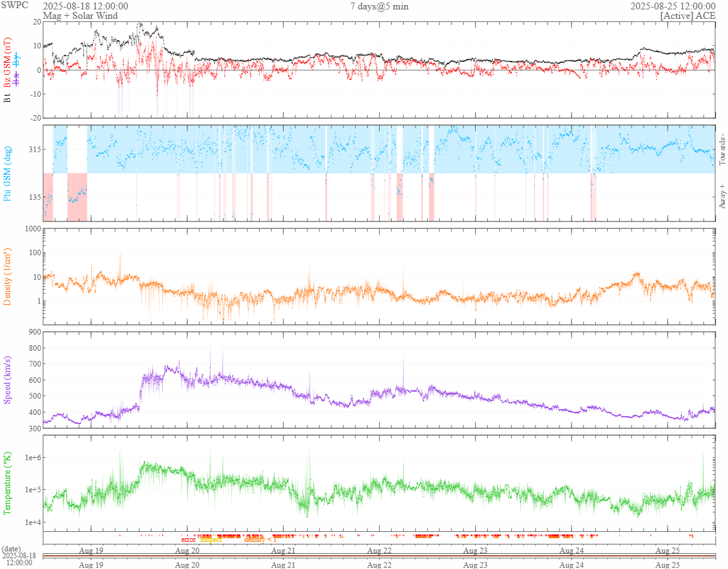728x569 pixels.
Task: Click Aug 22 on the bottom timeline axis
Action: [x=379, y=565]
